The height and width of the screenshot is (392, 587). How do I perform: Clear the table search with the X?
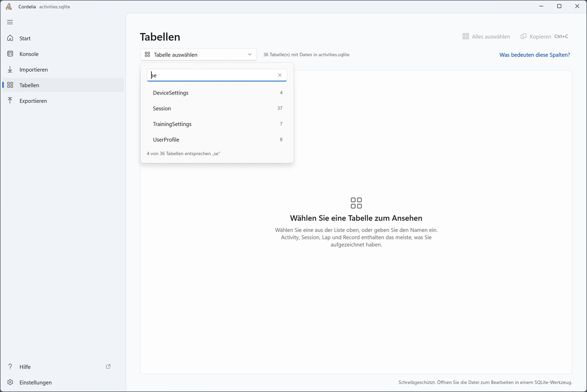(280, 75)
